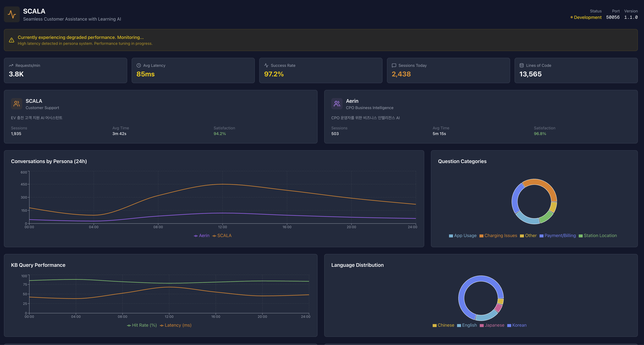The height and width of the screenshot is (345, 644).
Task: Click the Avg Latency clock icon
Action: tap(139, 66)
